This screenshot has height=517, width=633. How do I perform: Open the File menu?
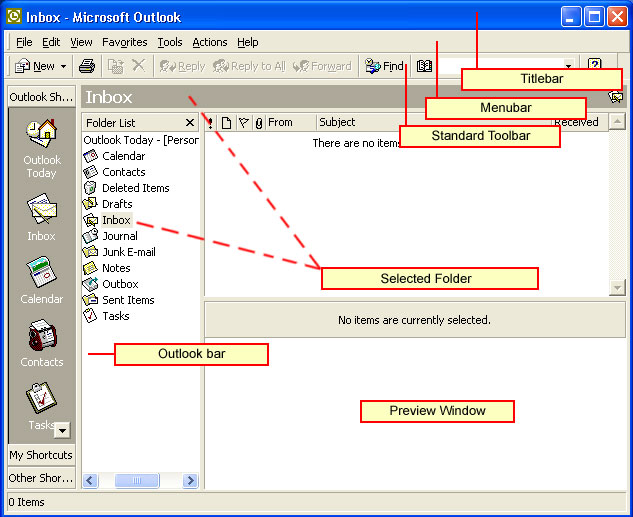click(x=24, y=42)
